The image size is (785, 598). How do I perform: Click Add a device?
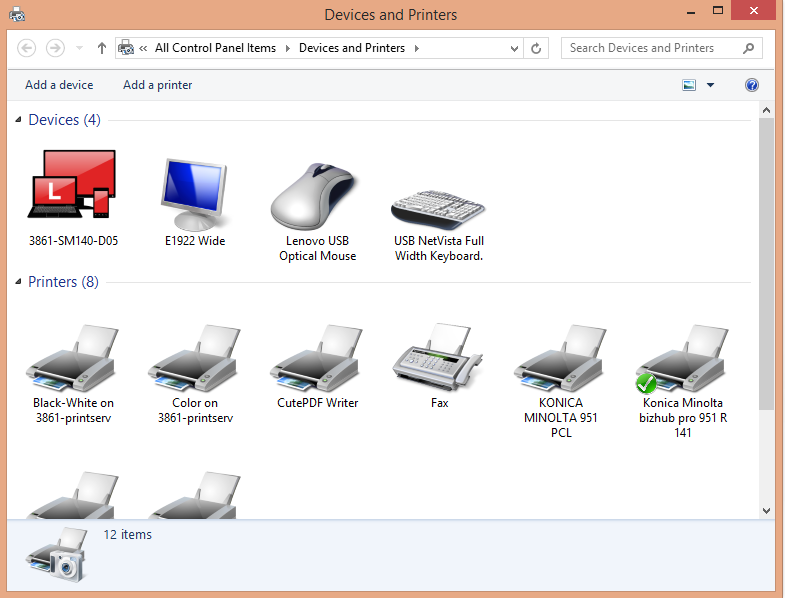tap(59, 85)
